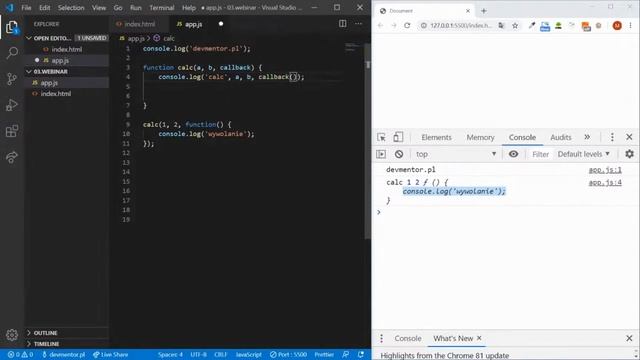Open the Extensions view
The height and width of the screenshot is (360, 640).
point(12,131)
